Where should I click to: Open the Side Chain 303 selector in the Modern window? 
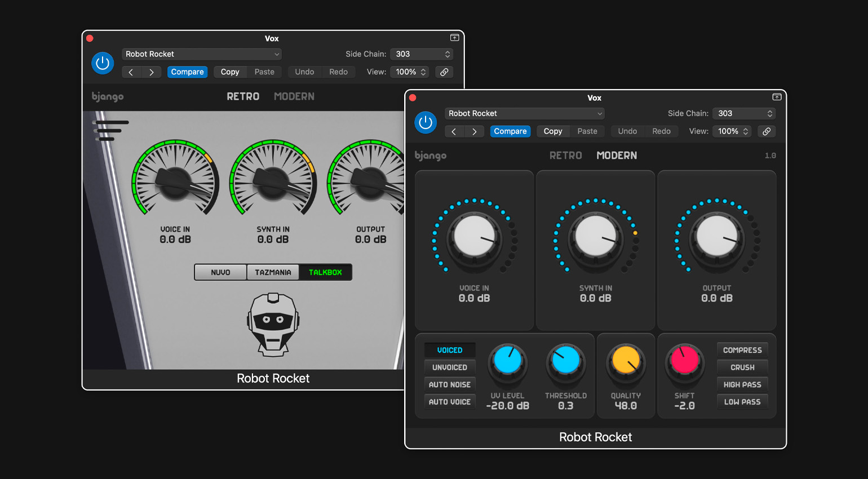pos(744,113)
